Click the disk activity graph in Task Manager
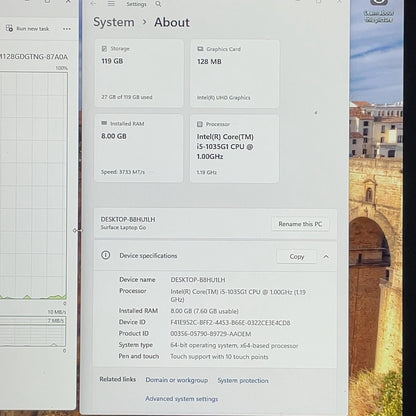Image resolution: width=416 pixels, height=416 pixels. (33, 185)
